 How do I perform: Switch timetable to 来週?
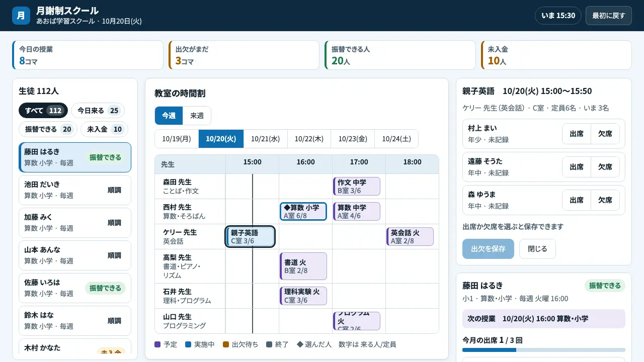click(197, 116)
